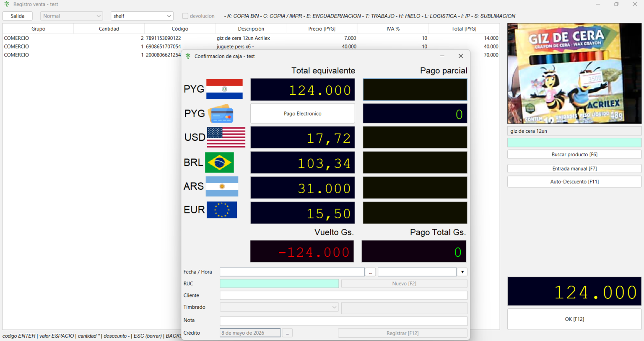This screenshot has width=644, height=341.
Task: Click the Registro venta title bar icon
Action: 6,4
